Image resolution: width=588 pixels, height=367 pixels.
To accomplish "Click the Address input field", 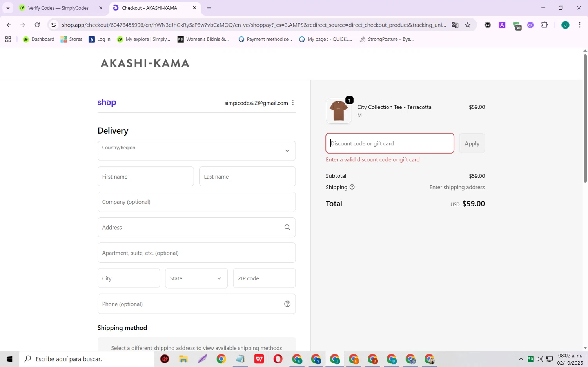I will pos(196,228).
